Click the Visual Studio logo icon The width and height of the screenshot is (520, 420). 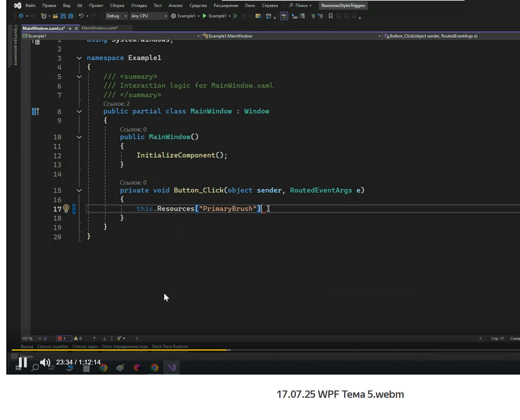18,5
